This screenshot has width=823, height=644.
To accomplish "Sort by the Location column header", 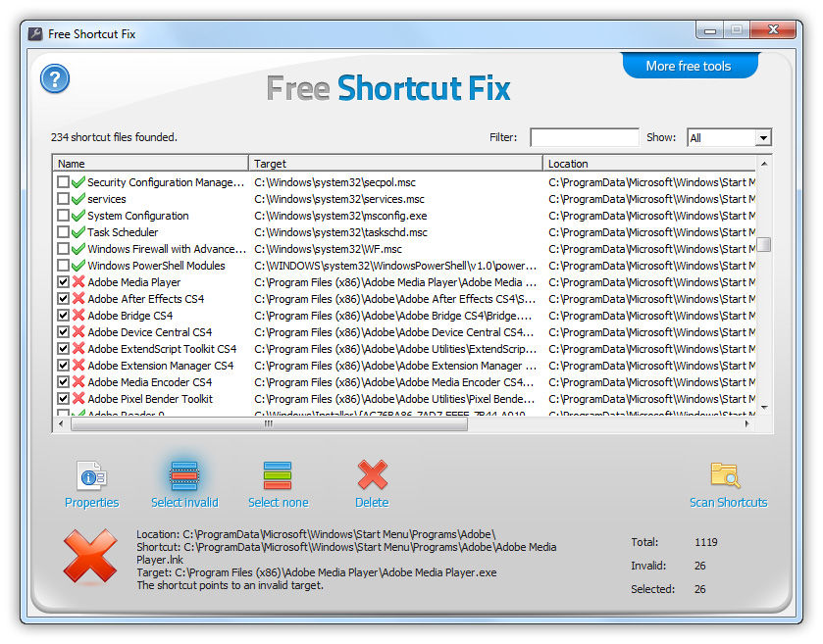I will pos(649,163).
